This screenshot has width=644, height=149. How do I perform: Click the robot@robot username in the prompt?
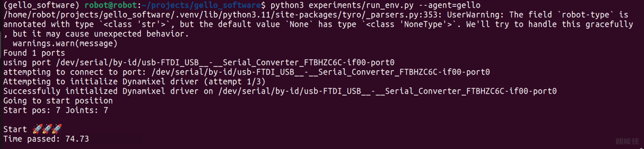[x=111, y=5]
